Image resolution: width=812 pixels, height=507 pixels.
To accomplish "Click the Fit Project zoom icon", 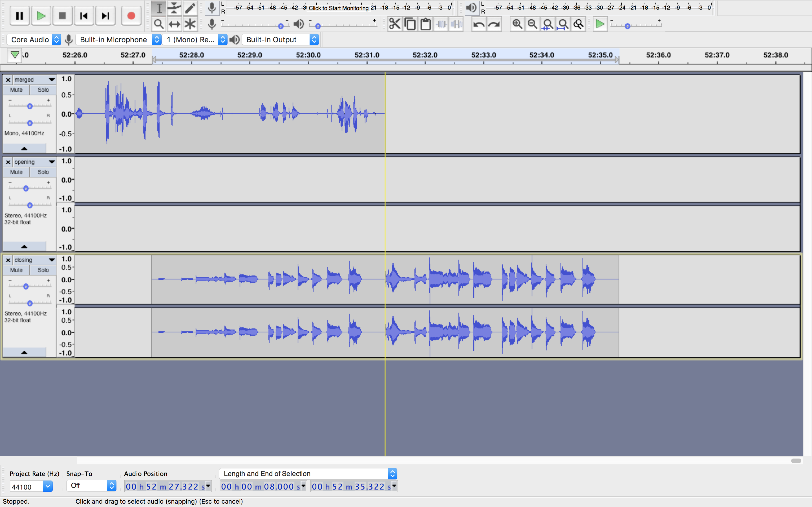I will [x=563, y=24].
